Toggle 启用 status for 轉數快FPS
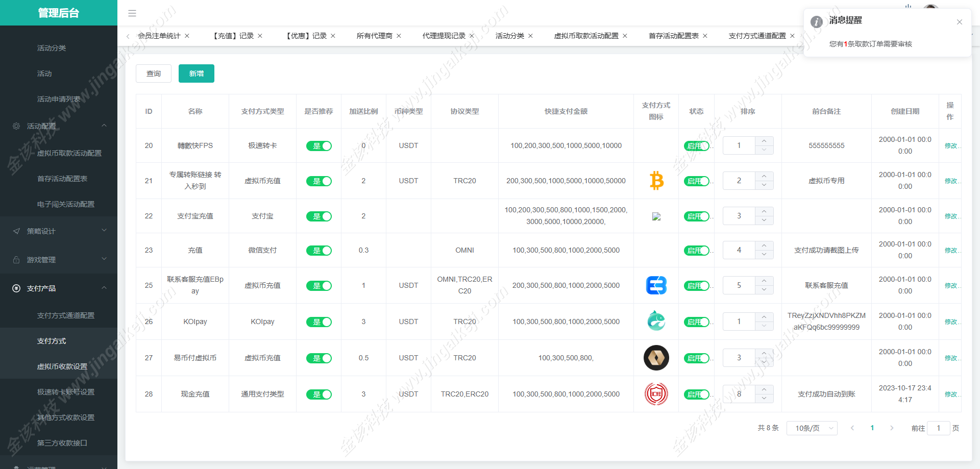 click(x=697, y=146)
